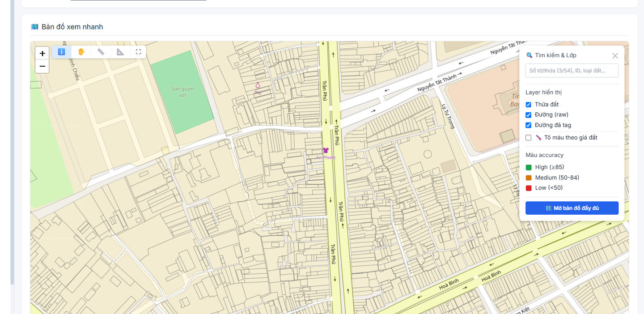644x314 pixels.
Task: Click the orange Medium accuracy swatch
Action: [529, 178]
